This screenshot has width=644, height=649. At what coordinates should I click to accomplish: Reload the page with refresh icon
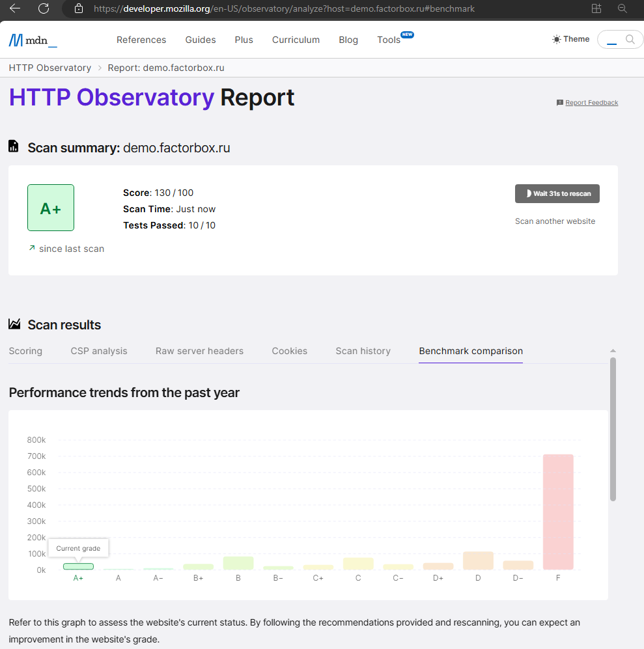(44, 8)
